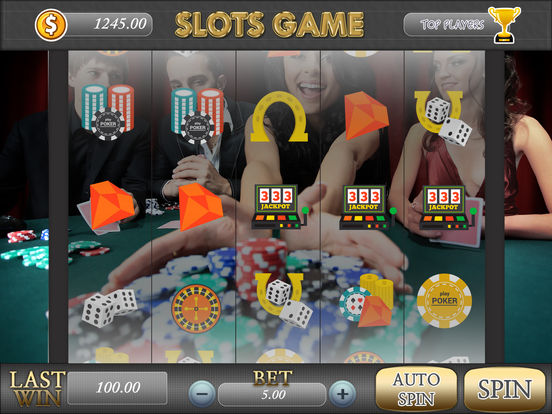Click the pair of white dice in reel one
The width and height of the screenshot is (552, 414).
click(x=109, y=308)
